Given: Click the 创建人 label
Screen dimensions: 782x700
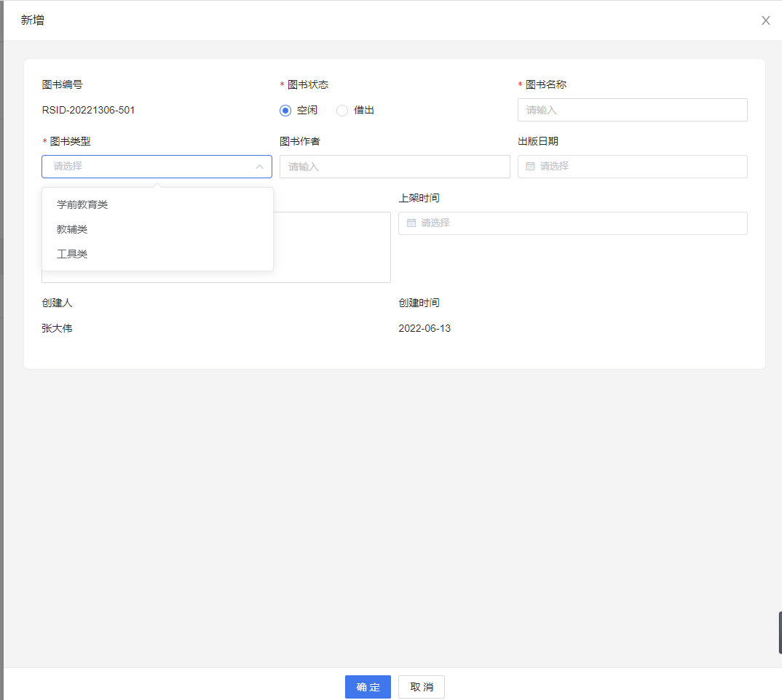Looking at the screenshot, I should [57, 303].
